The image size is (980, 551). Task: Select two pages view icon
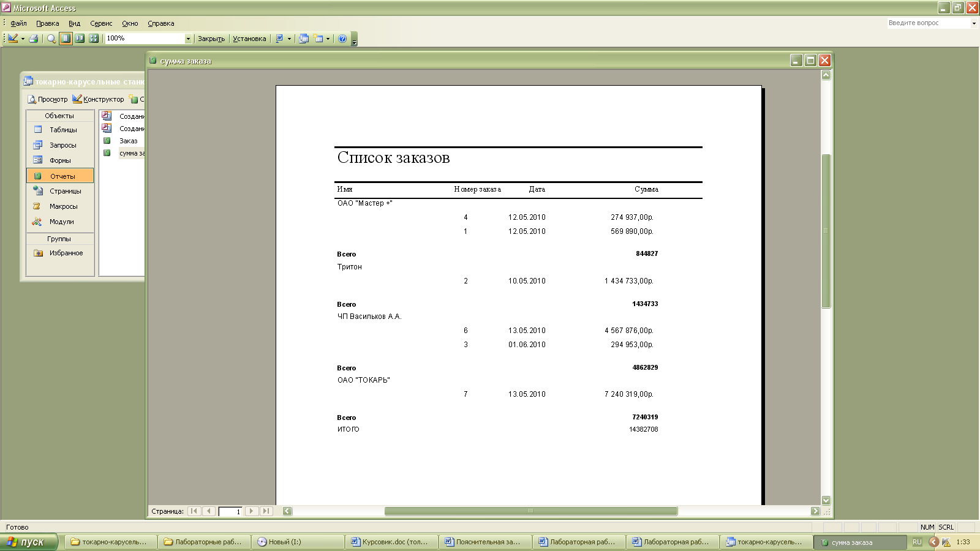[x=80, y=39]
